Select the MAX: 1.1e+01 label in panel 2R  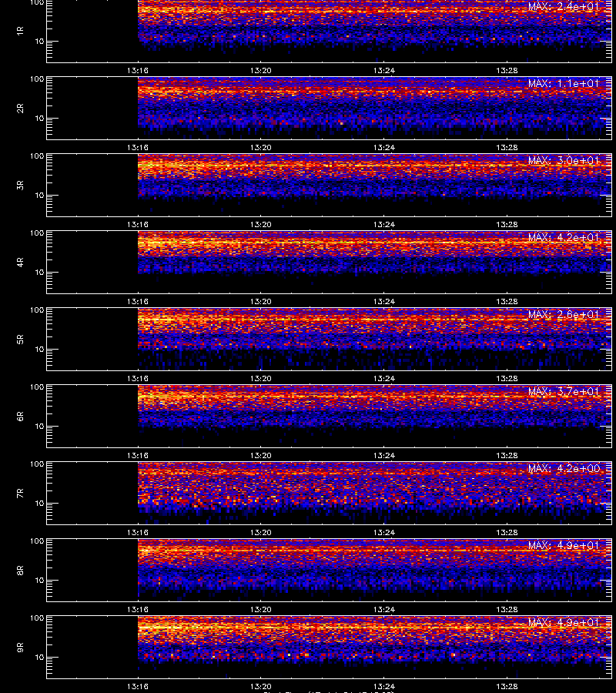click(564, 83)
